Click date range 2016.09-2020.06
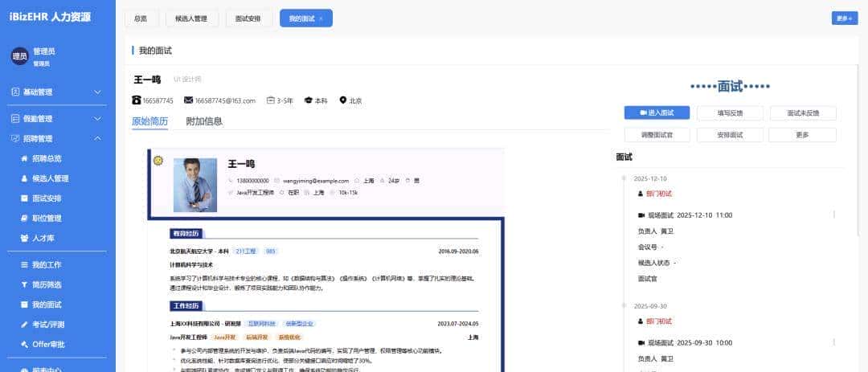Viewport: 868px width, 372px height. (458, 251)
